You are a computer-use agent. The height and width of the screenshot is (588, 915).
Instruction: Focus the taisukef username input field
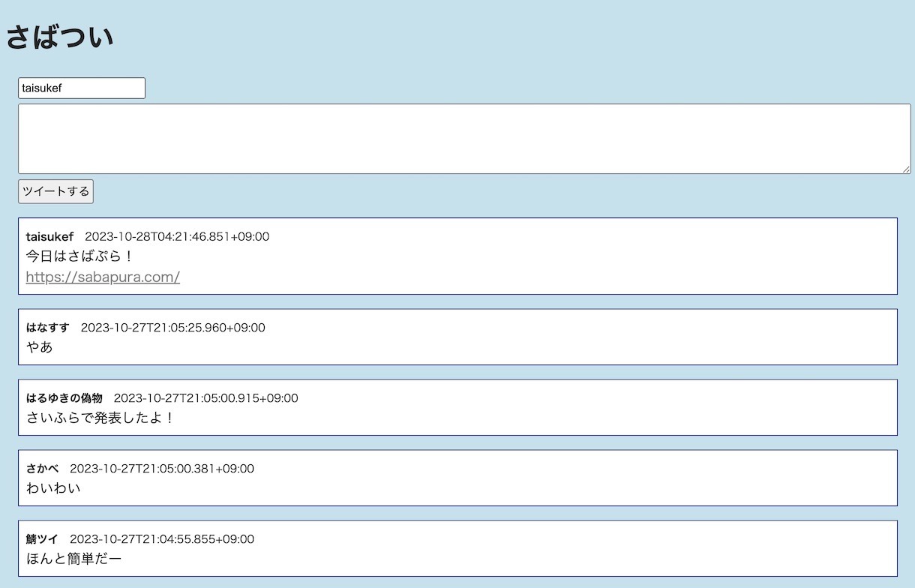click(81, 88)
